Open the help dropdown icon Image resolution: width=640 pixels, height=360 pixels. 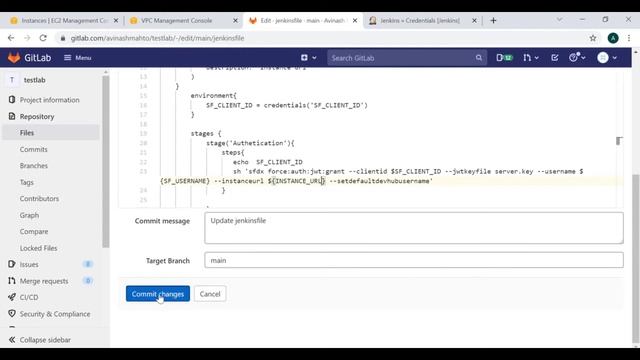pos(577,58)
